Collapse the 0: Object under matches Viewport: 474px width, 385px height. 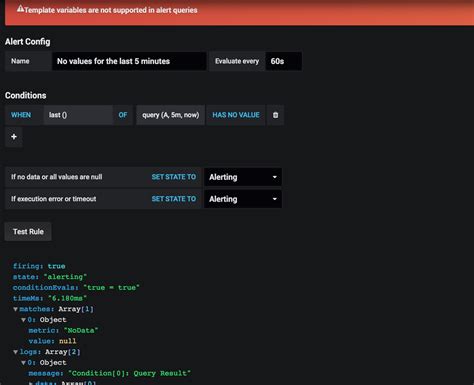[23, 320]
